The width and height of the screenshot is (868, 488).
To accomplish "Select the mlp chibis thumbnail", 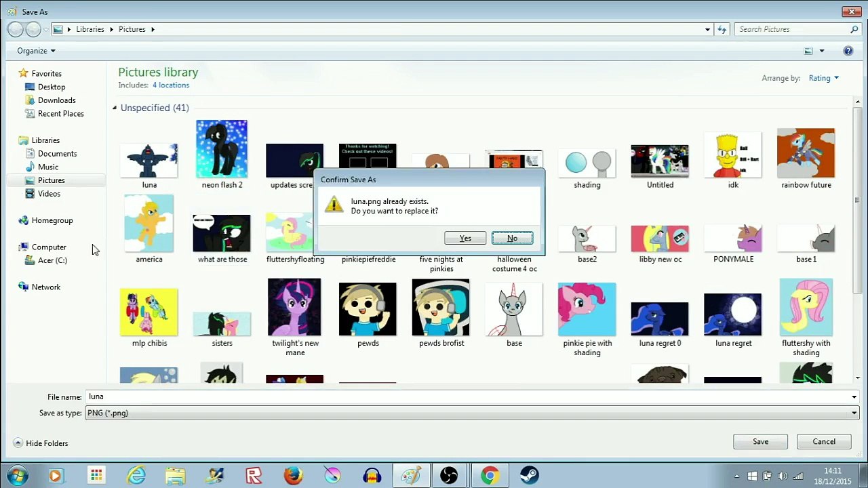I will coord(149,312).
